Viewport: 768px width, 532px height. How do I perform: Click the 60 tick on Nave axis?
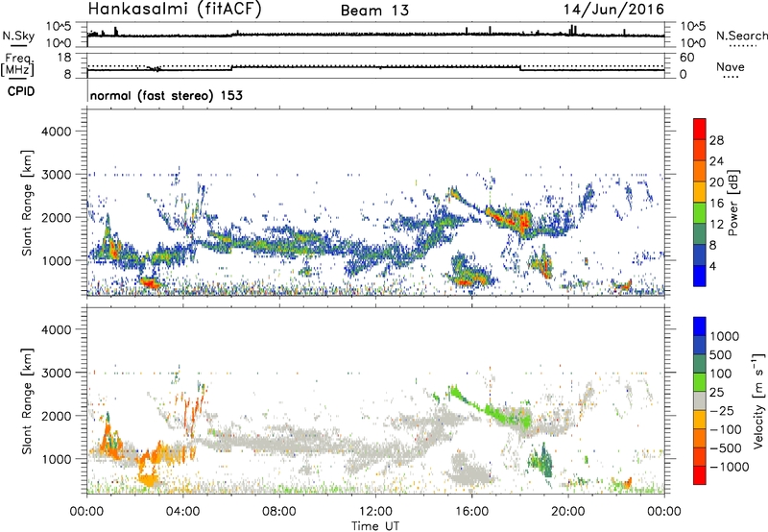(x=687, y=58)
